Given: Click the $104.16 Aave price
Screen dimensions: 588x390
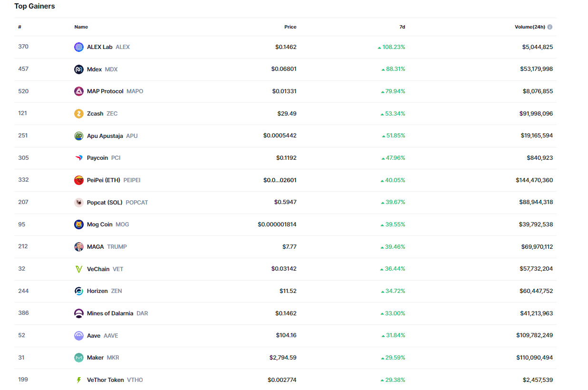Looking at the screenshot, I should click(286, 335).
